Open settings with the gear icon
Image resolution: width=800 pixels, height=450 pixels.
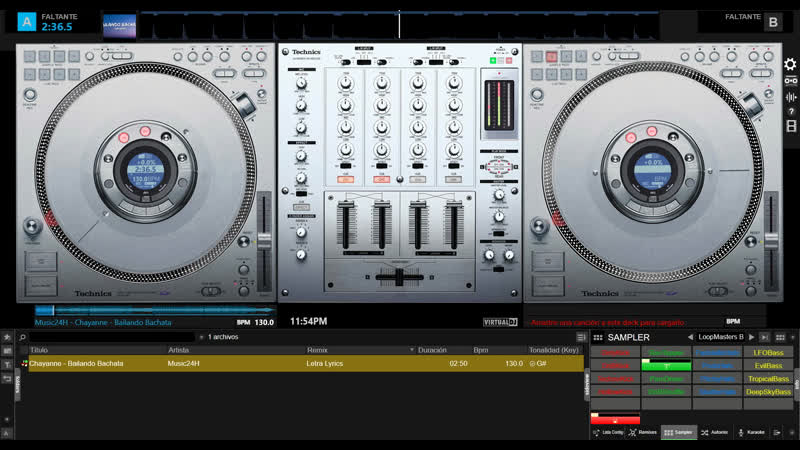pos(790,64)
